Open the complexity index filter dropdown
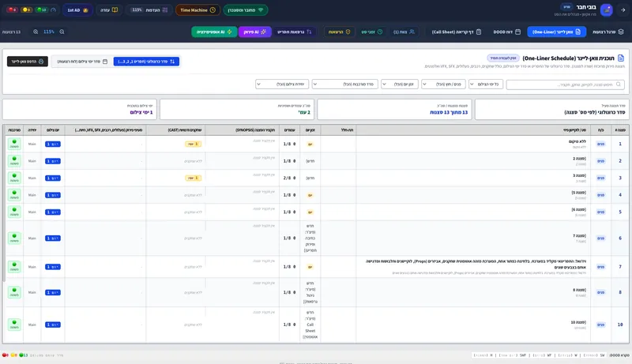This screenshot has height=364, width=632. click(x=345, y=84)
